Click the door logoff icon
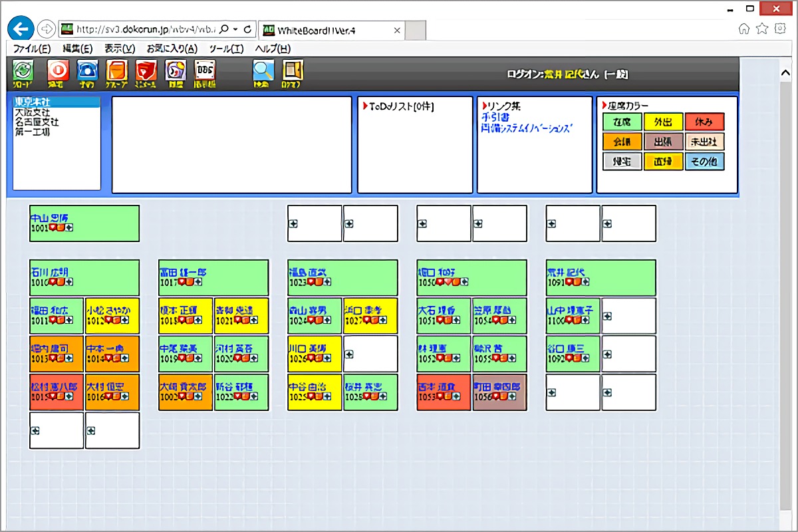This screenshot has width=798, height=532. [293, 71]
